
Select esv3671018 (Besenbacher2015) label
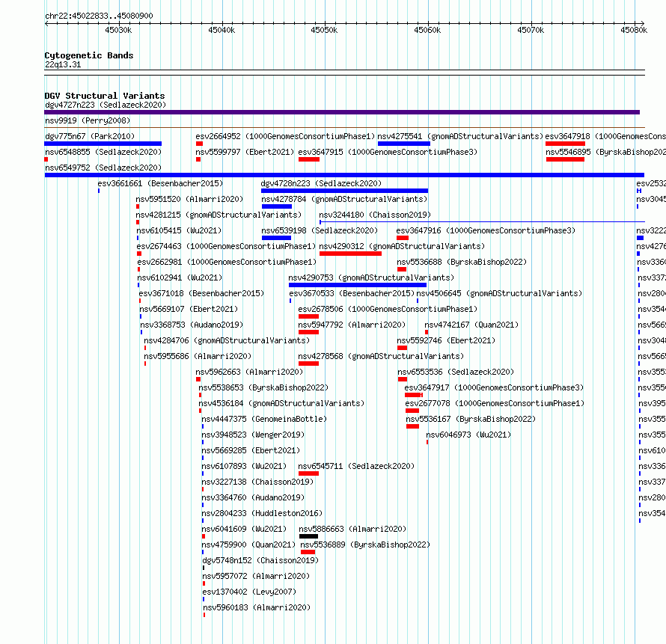(201, 293)
